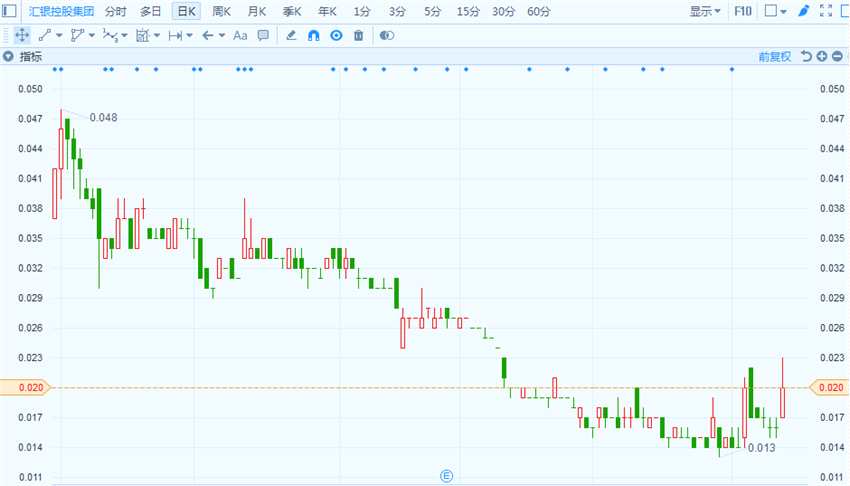Select the Aa text annotation tool
Screen dimensions: 850x486
240,36
